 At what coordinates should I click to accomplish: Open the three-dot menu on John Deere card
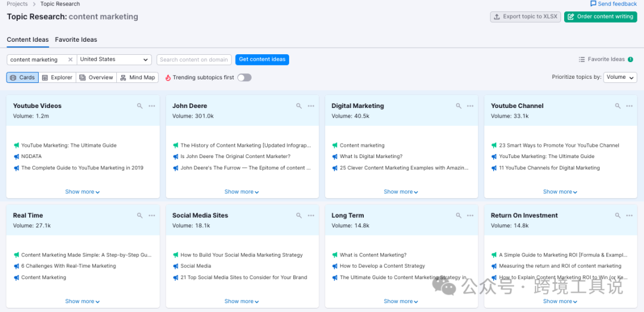click(x=311, y=106)
